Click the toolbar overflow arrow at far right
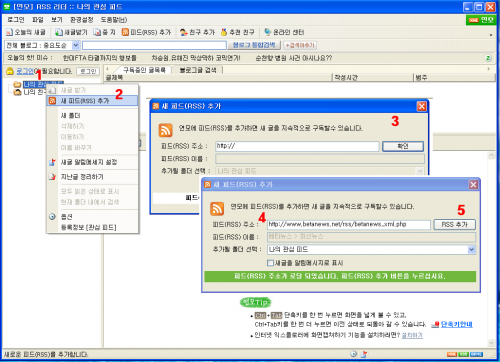The image size is (500, 362). coord(491,35)
